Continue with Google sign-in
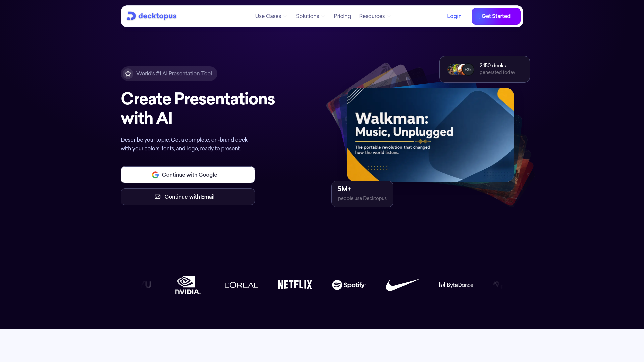This screenshot has height=362, width=644. [188, 175]
